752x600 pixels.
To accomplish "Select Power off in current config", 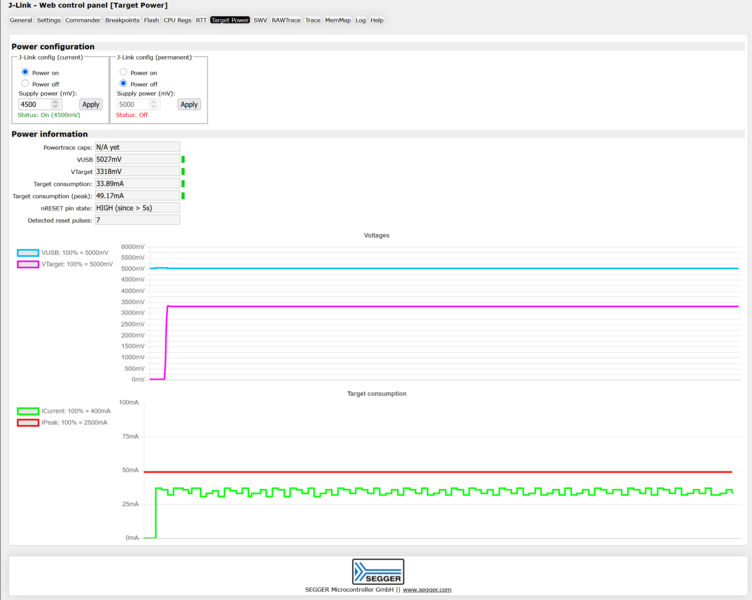I will [x=25, y=83].
